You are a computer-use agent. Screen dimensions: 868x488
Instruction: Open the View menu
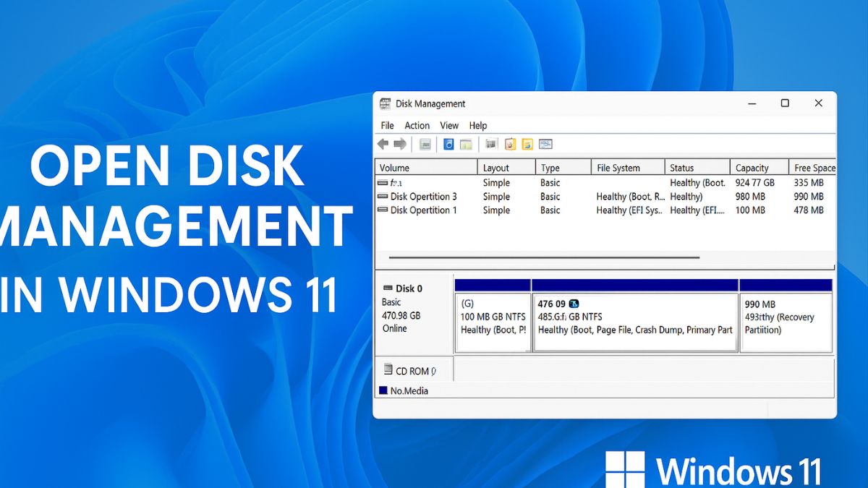[x=448, y=125]
